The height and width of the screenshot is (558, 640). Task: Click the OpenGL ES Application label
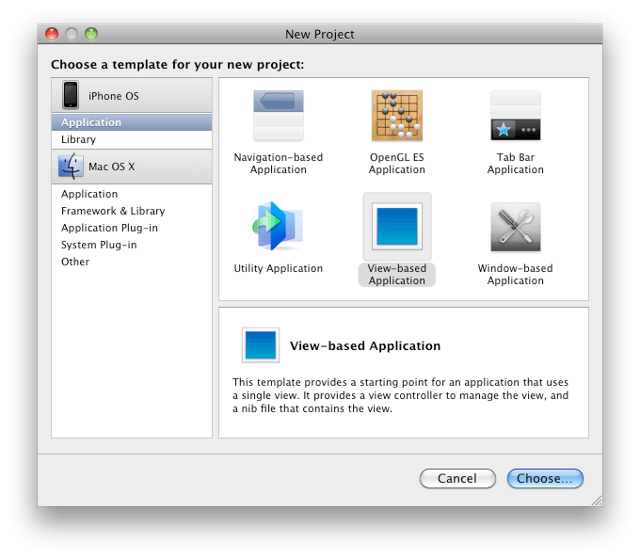click(397, 163)
